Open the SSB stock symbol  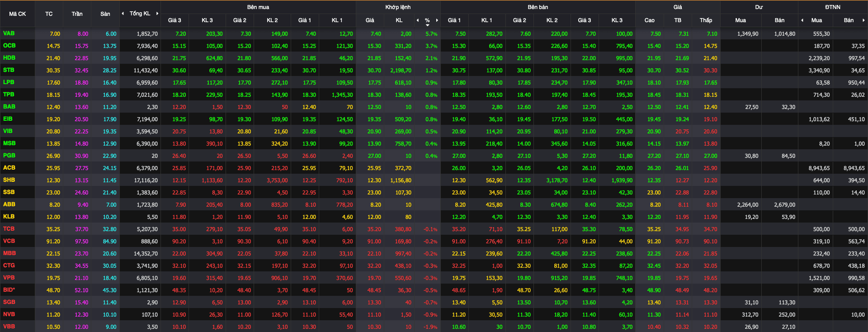tap(9, 192)
